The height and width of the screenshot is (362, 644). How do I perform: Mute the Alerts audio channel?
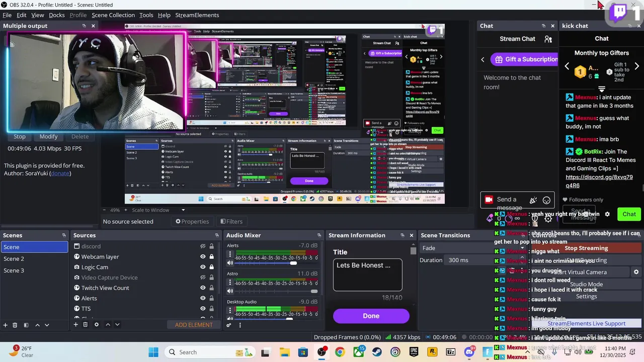(230, 263)
